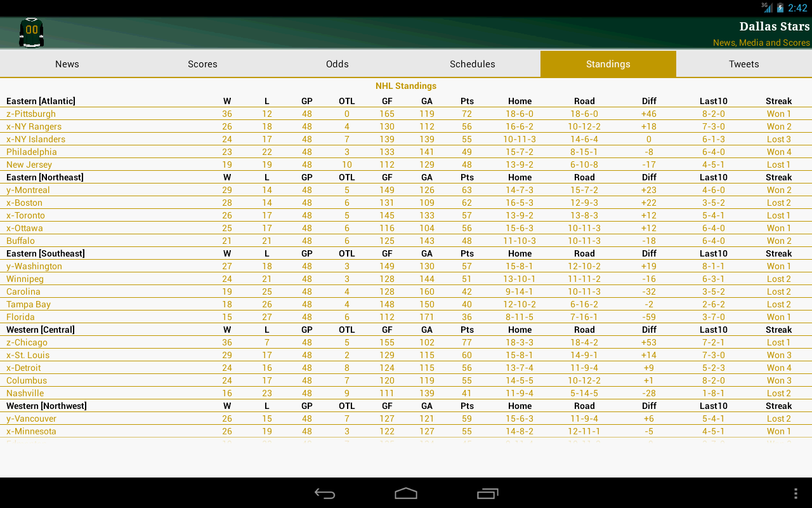Open the Odds tab
This screenshot has width=812, height=508.
pyautogui.click(x=337, y=64)
